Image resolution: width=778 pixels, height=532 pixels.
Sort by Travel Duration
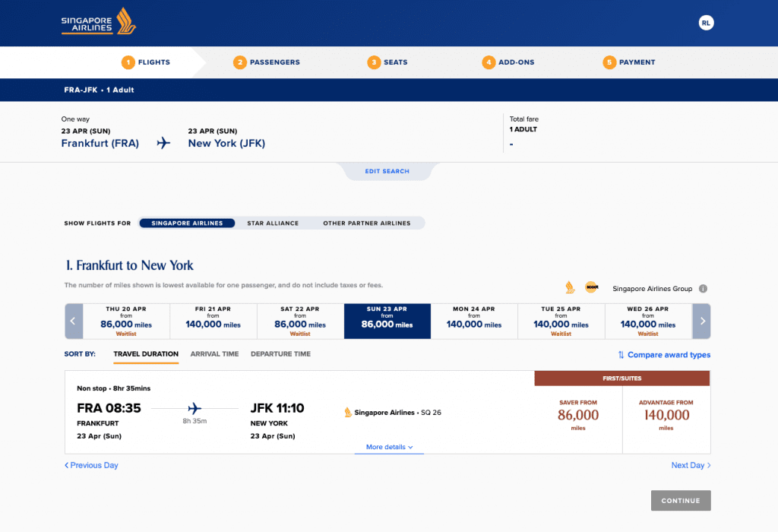146,354
